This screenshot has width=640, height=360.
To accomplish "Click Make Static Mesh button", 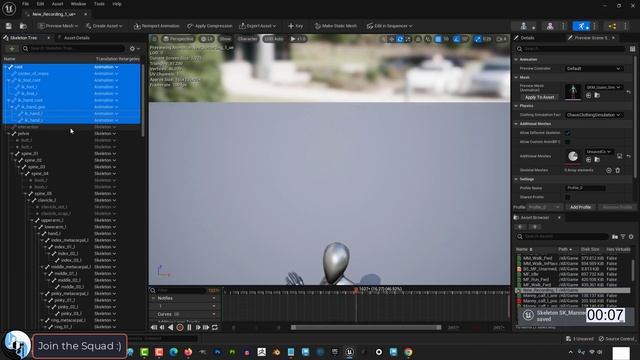I will pyautogui.click(x=336, y=26).
